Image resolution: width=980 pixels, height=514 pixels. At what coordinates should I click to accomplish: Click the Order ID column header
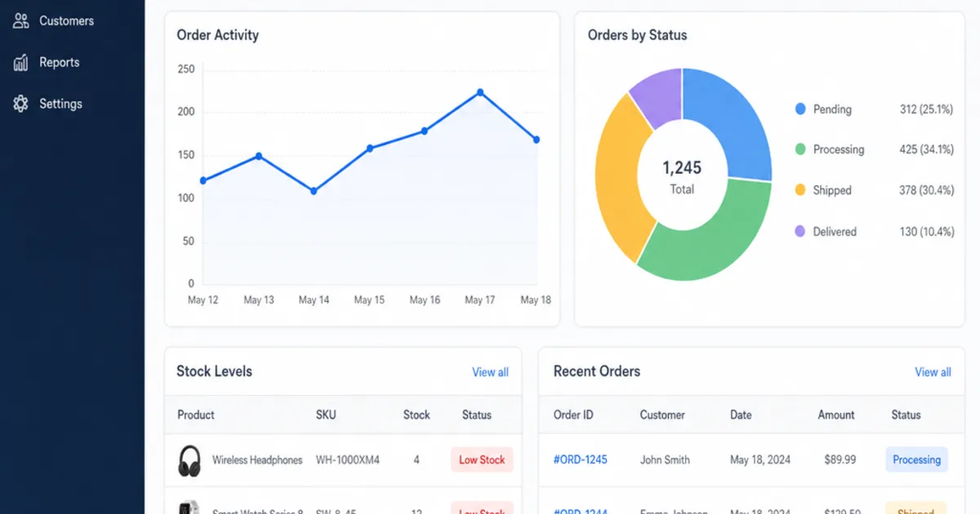(x=573, y=414)
